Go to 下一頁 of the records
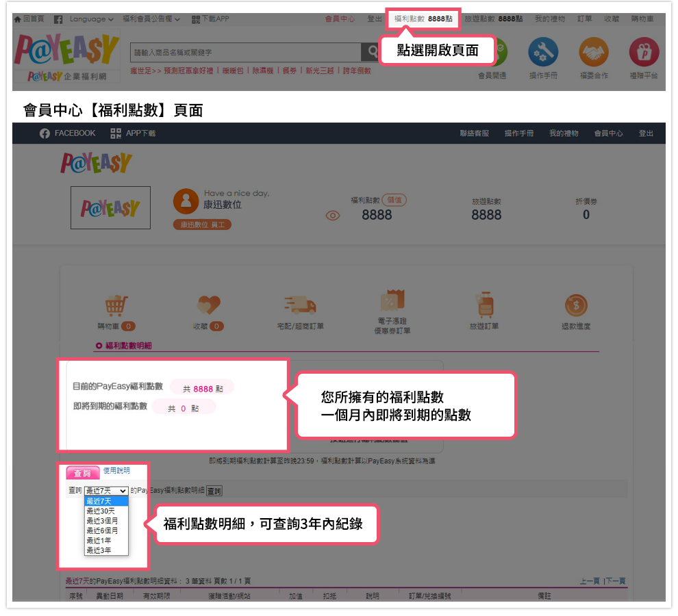The image size is (678, 616). [616, 581]
